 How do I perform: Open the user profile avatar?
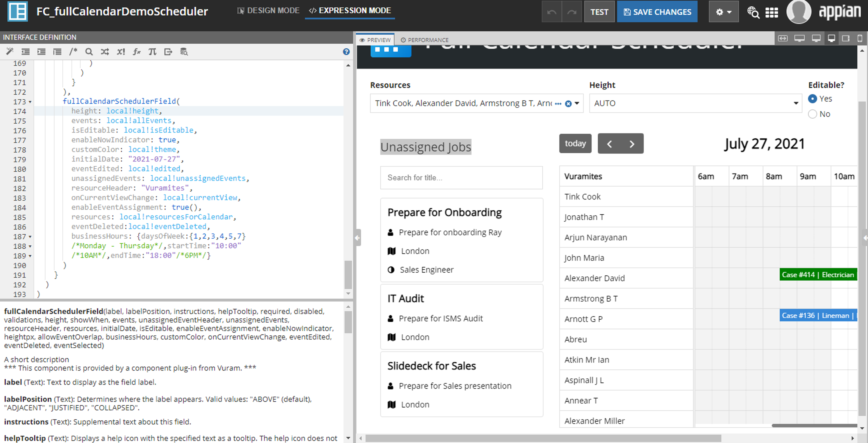799,12
